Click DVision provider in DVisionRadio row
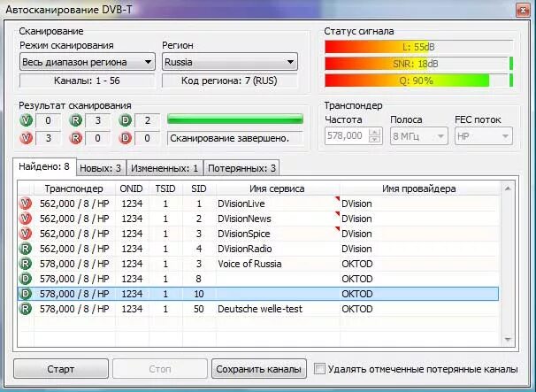Image resolution: width=536 pixels, height=392 pixels. (356, 249)
